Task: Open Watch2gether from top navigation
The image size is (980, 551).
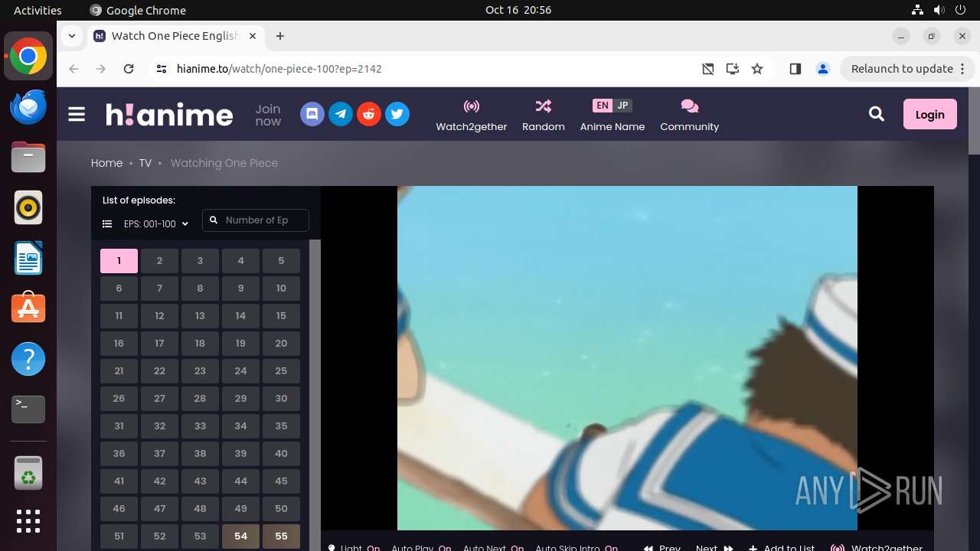Action: 472,116
